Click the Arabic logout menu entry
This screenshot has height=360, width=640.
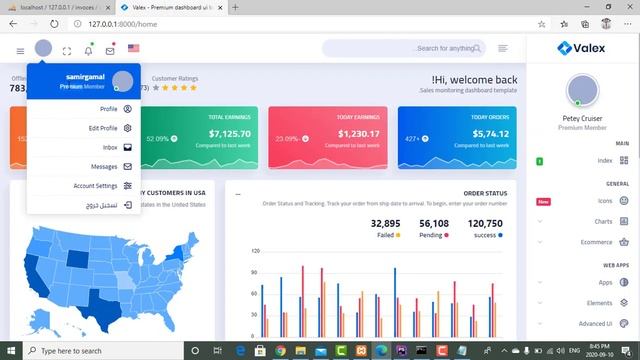[x=84, y=205]
